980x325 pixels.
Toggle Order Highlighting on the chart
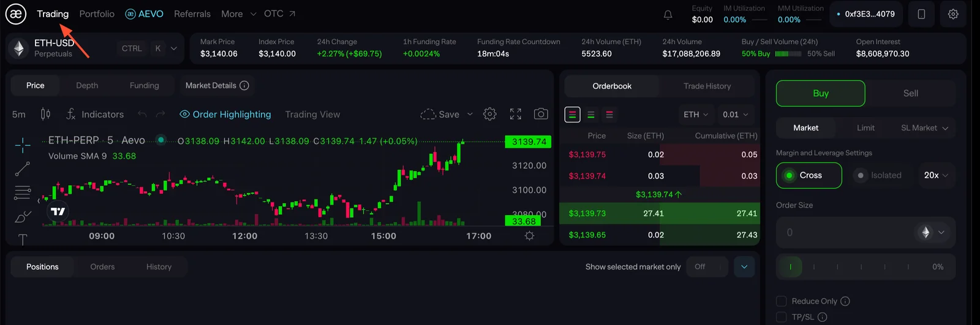(x=225, y=114)
